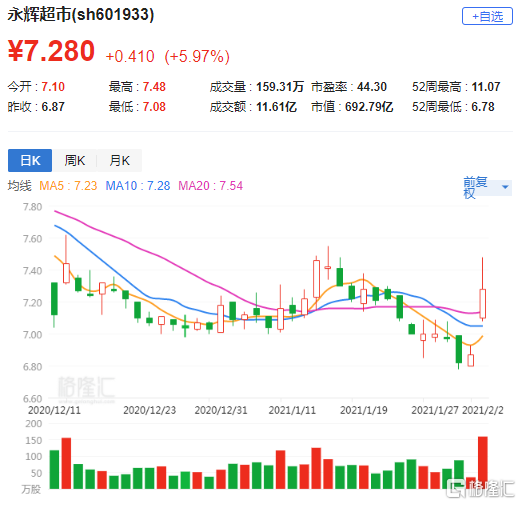Click the percentage change (+5.97%)
The width and height of the screenshot is (521, 505).
click(197, 56)
